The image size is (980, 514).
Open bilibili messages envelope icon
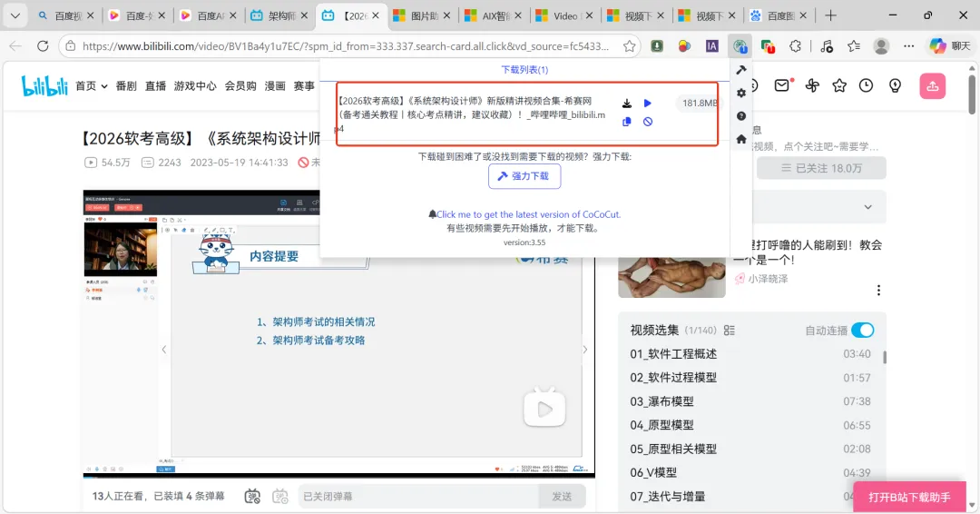pyautogui.click(x=782, y=85)
